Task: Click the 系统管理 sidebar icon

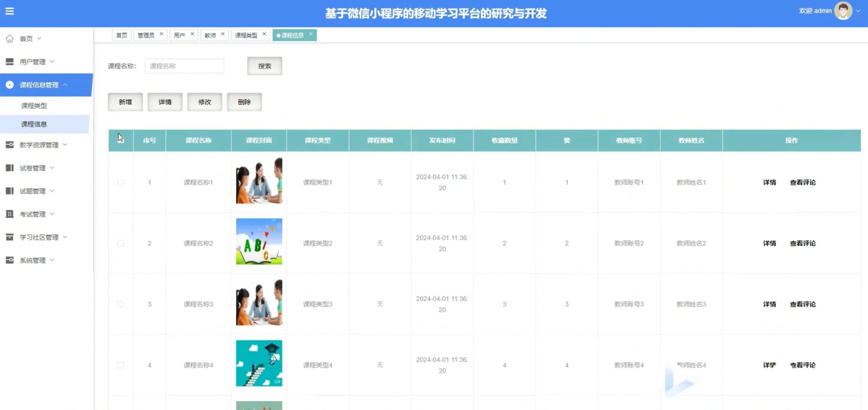Action: (x=9, y=260)
